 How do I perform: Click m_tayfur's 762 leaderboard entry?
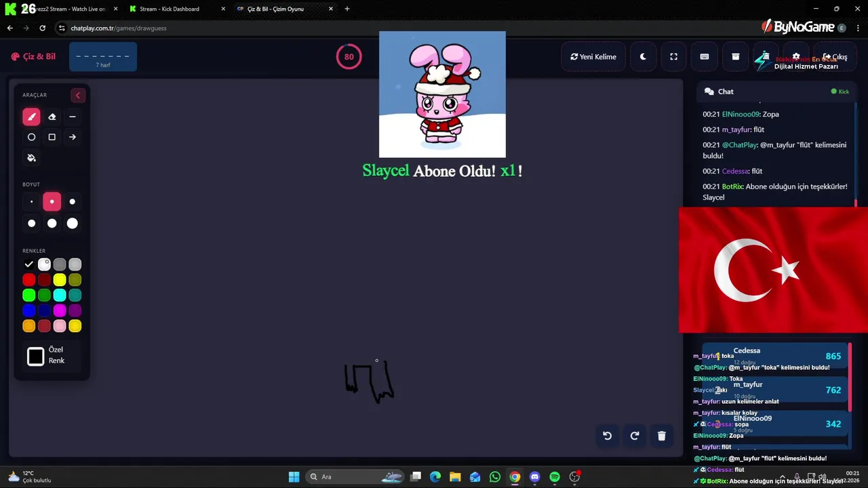tap(774, 390)
